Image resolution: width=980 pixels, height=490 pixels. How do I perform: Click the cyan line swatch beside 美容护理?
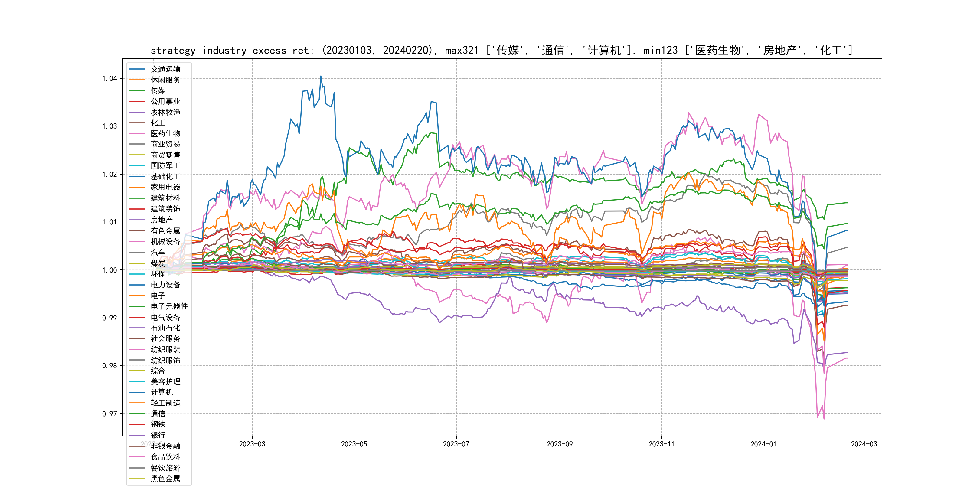(137, 382)
